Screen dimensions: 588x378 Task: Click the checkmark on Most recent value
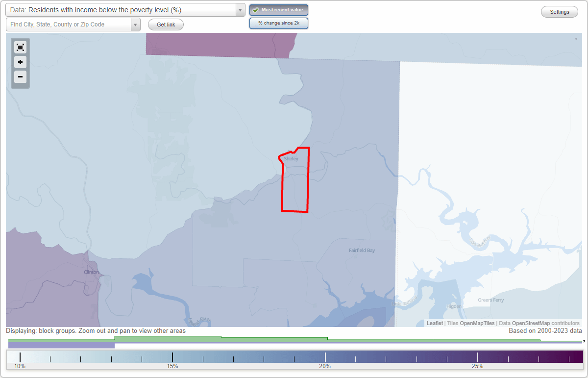pos(256,10)
